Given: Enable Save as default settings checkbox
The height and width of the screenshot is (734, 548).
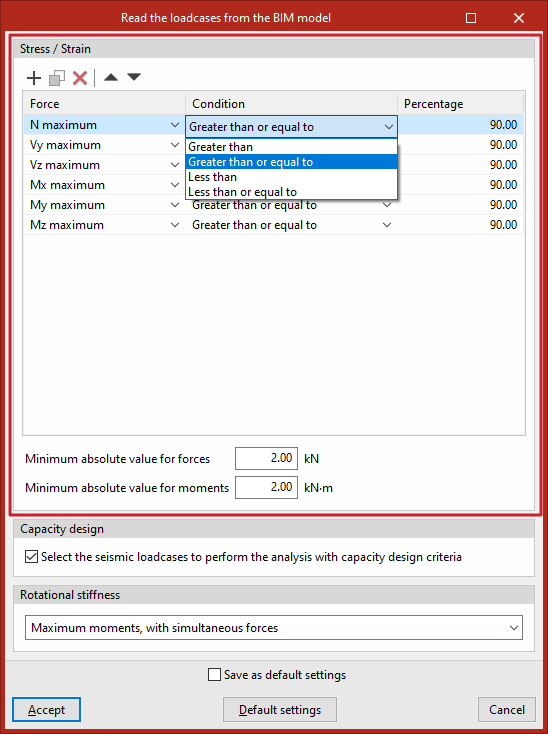Looking at the screenshot, I should point(214,675).
